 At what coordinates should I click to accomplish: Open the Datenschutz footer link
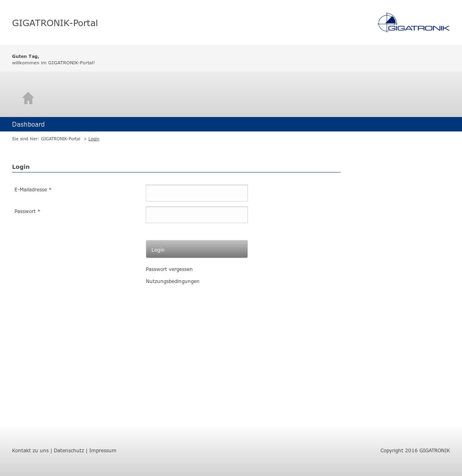69,451
